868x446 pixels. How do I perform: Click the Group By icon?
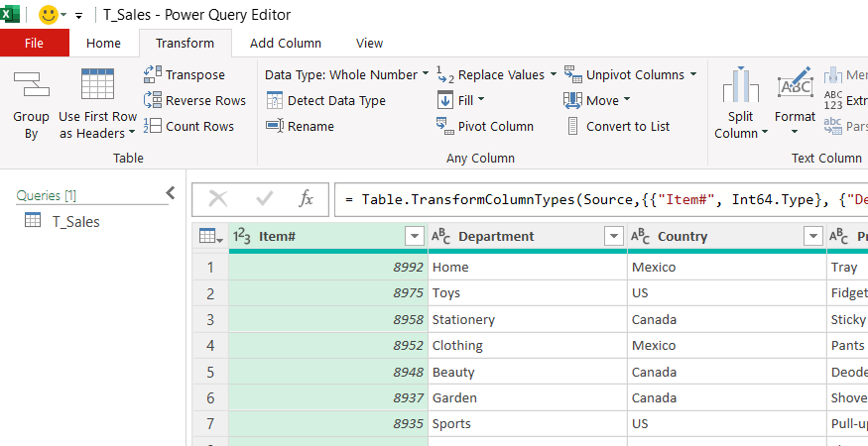[31, 84]
